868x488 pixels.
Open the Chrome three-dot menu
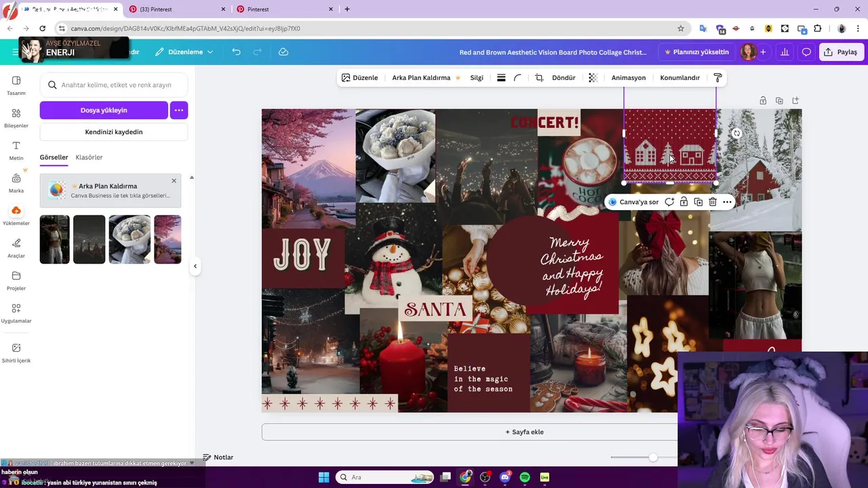(856, 28)
